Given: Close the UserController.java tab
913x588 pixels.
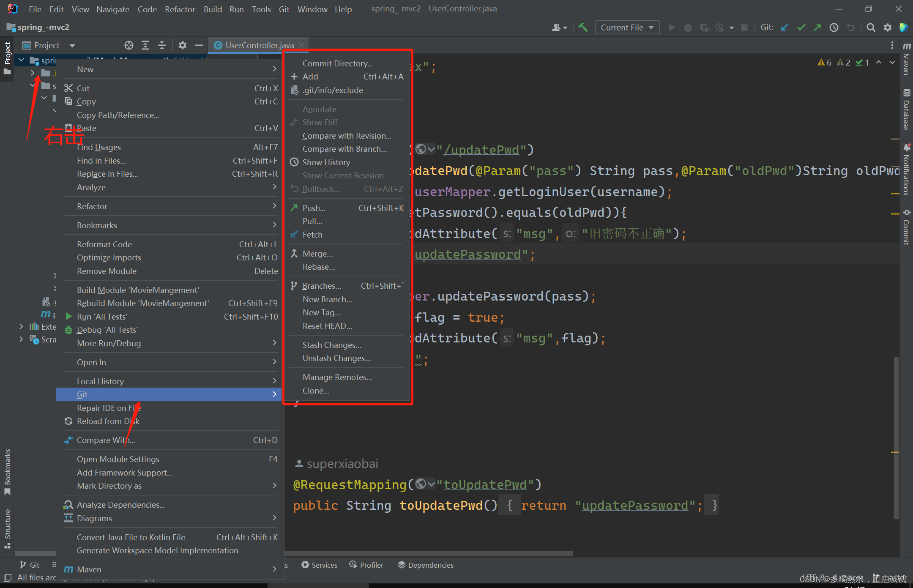Looking at the screenshot, I should (301, 45).
